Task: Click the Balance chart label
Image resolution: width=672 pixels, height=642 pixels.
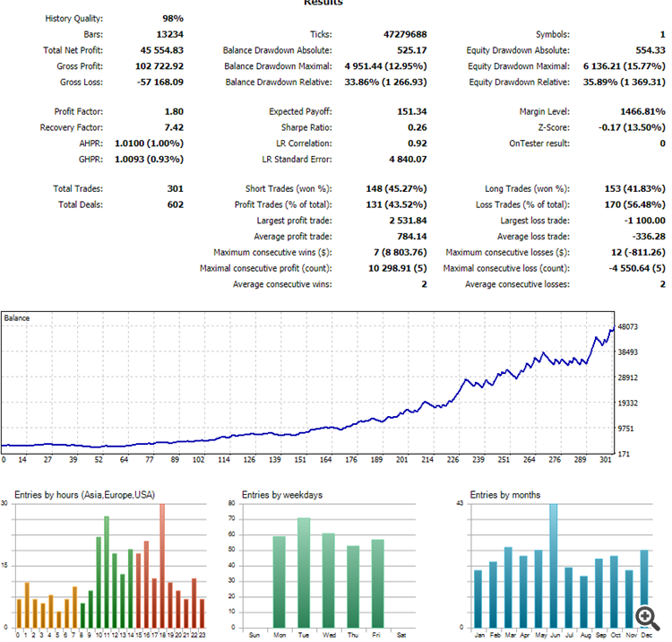Action: (x=17, y=318)
